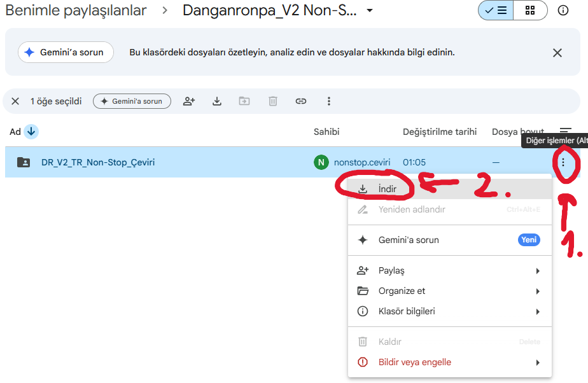This screenshot has width=588, height=383.
Task: Select Gemini'a sorun in context menu
Action: [x=450, y=240]
